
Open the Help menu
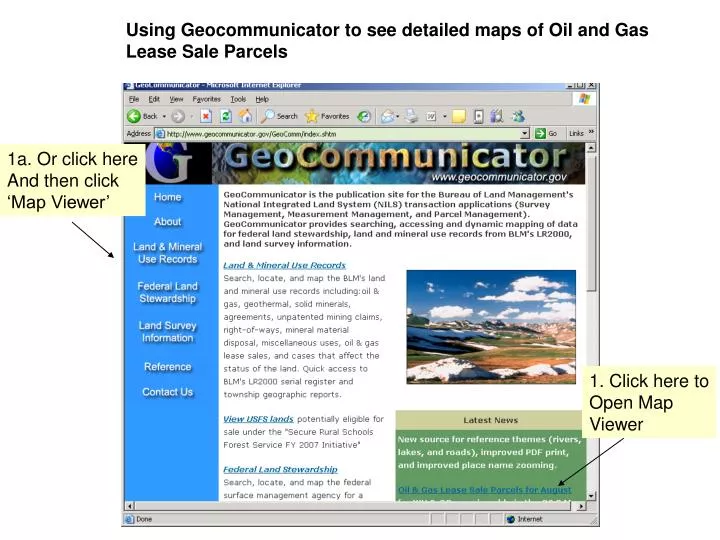tap(262, 99)
